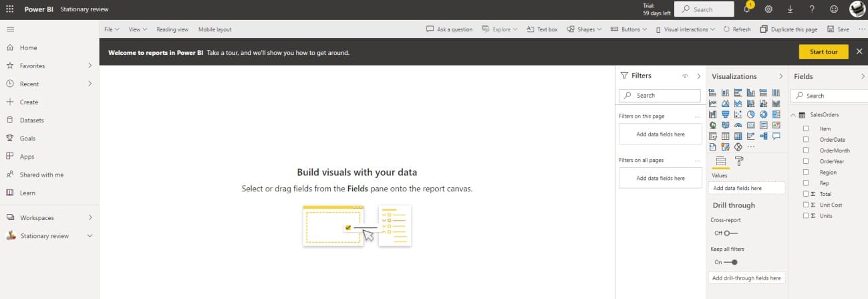Click Duplicate this page
868x299 pixels.
click(x=788, y=29)
